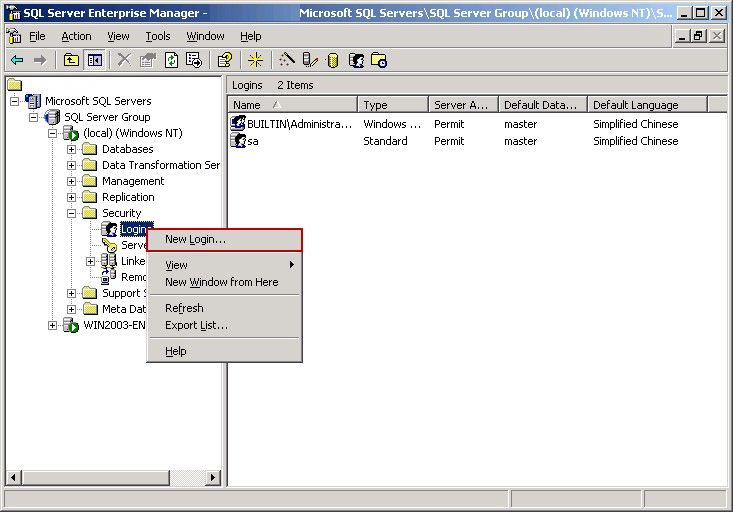This screenshot has height=512, width=733.
Task: Expand the Data Transformation Services folder
Action: point(71,165)
